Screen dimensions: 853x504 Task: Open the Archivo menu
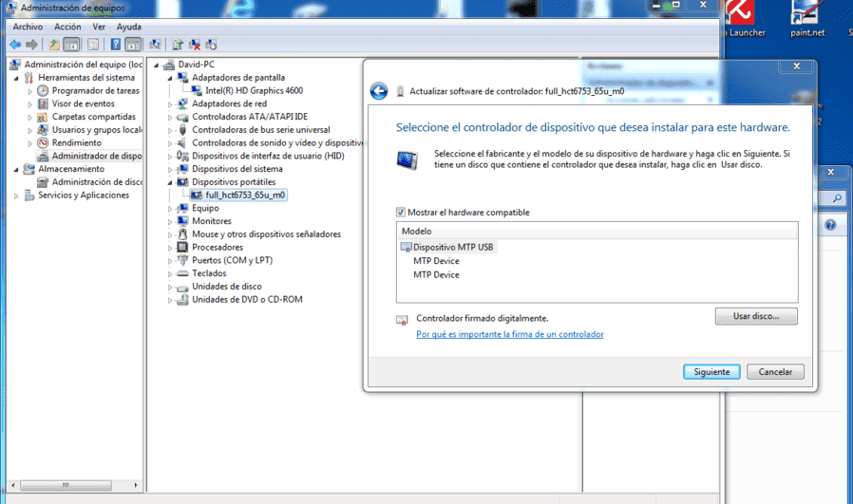tap(28, 27)
